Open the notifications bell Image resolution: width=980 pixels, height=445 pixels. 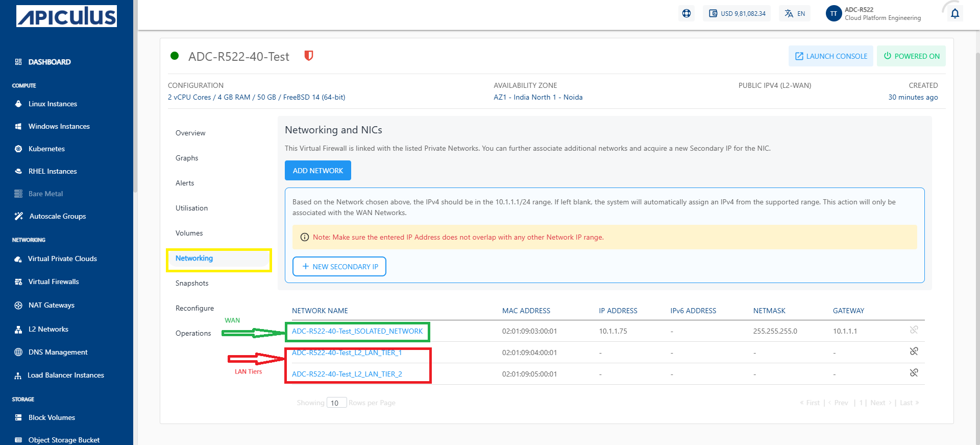pos(955,14)
